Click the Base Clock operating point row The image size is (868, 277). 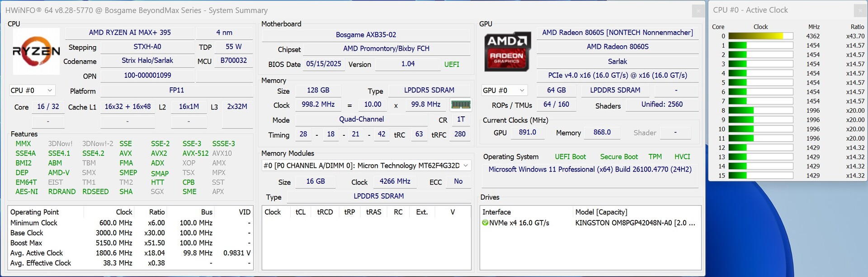click(x=130, y=233)
